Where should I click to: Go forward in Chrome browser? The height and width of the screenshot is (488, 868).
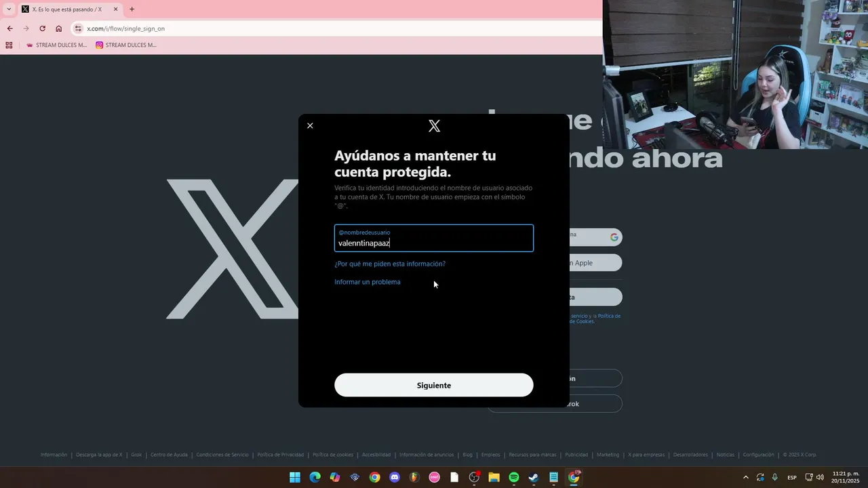click(x=26, y=28)
